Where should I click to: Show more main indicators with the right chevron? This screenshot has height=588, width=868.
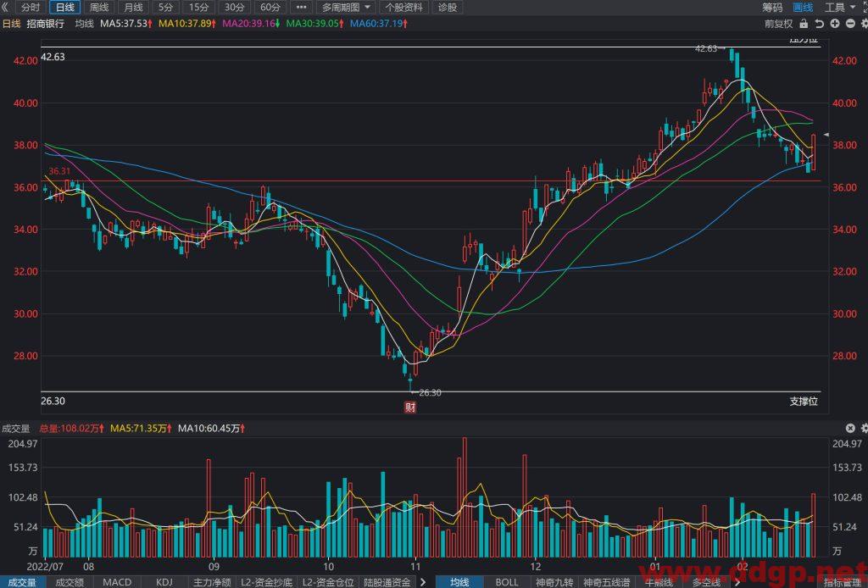tap(737, 582)
